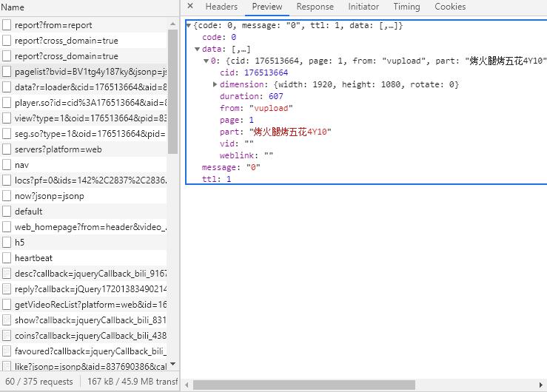Collapse the item 0 object

[x=206, y=61]
